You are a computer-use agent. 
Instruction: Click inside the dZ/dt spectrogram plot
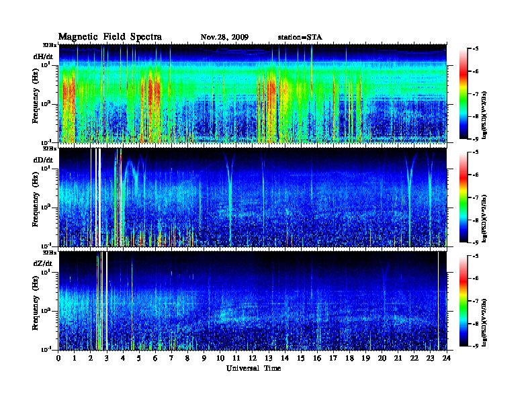point(253,301)
